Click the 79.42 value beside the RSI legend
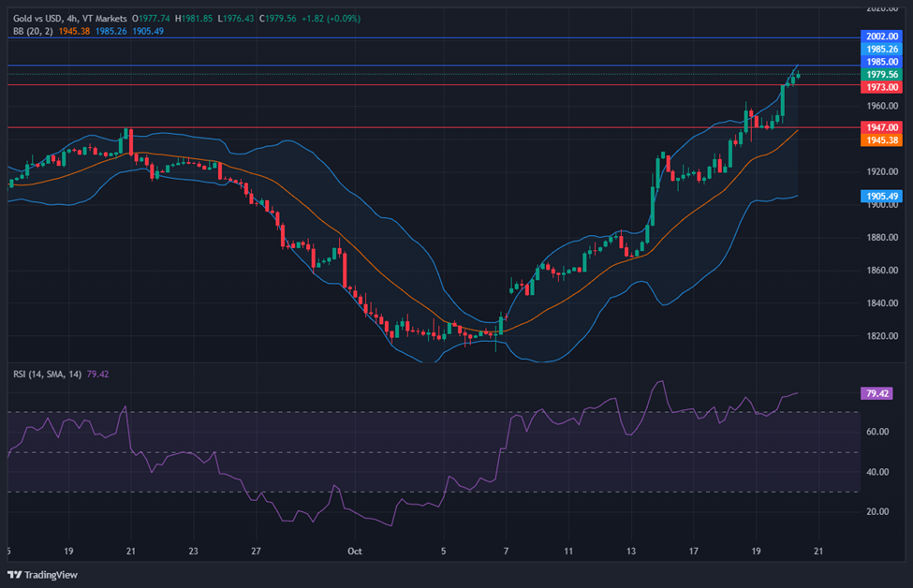Screen dimensions: 913x588 (97, 375)
